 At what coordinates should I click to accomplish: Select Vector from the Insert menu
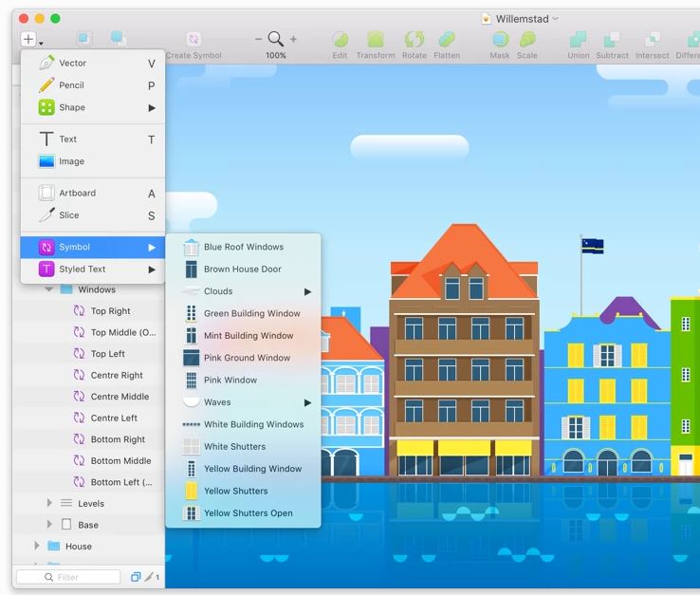(93, 63)
